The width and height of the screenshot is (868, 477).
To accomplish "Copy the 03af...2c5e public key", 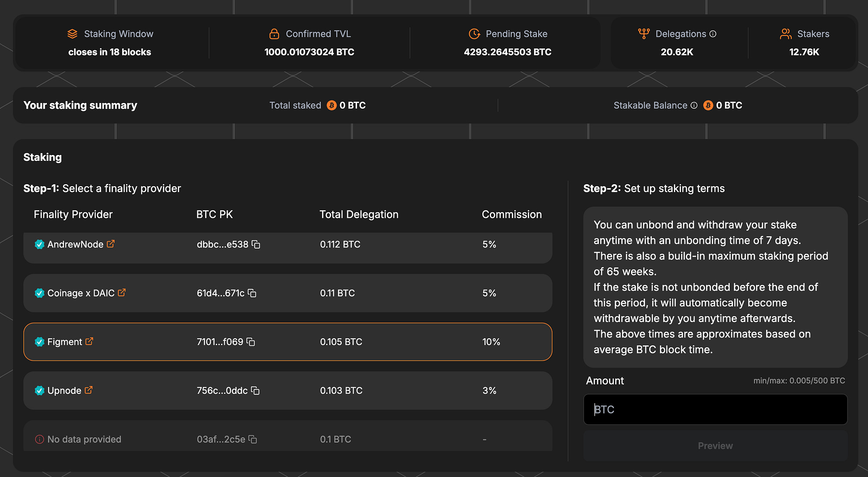I will 252,439.
